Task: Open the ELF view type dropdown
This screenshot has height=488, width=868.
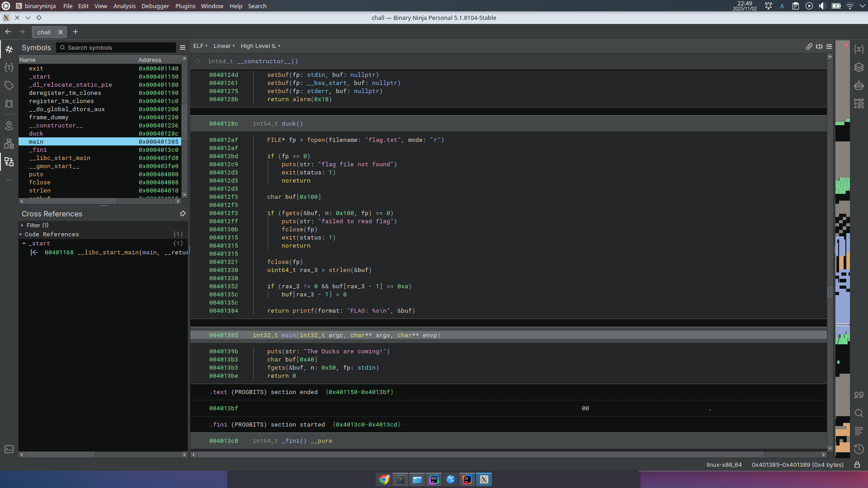Action: (200, 46)
